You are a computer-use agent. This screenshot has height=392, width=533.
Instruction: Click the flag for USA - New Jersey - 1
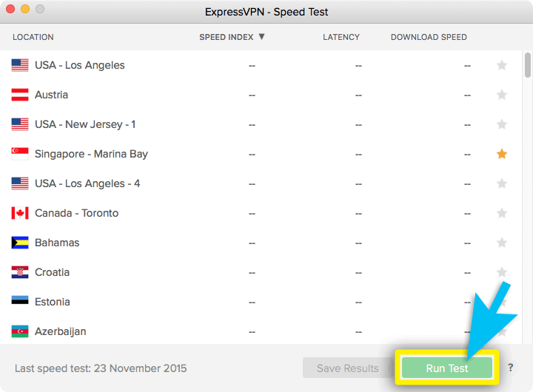point(20,124)
